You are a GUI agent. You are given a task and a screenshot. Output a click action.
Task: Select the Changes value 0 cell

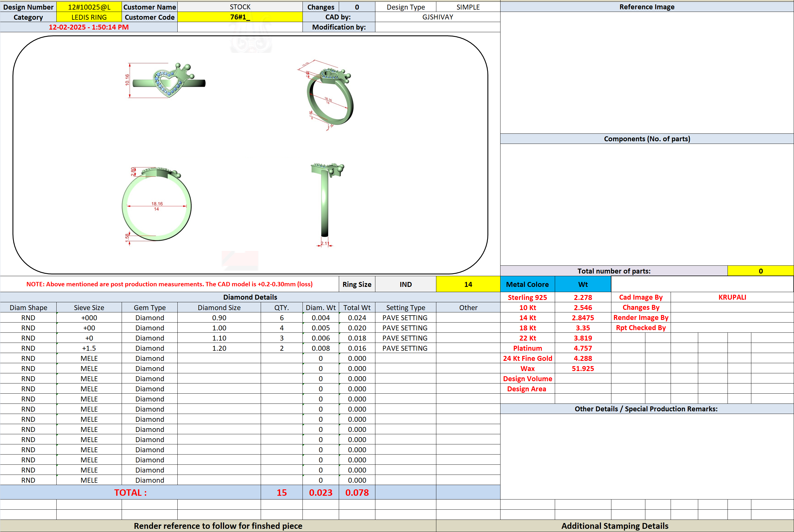tap(357, 7)
